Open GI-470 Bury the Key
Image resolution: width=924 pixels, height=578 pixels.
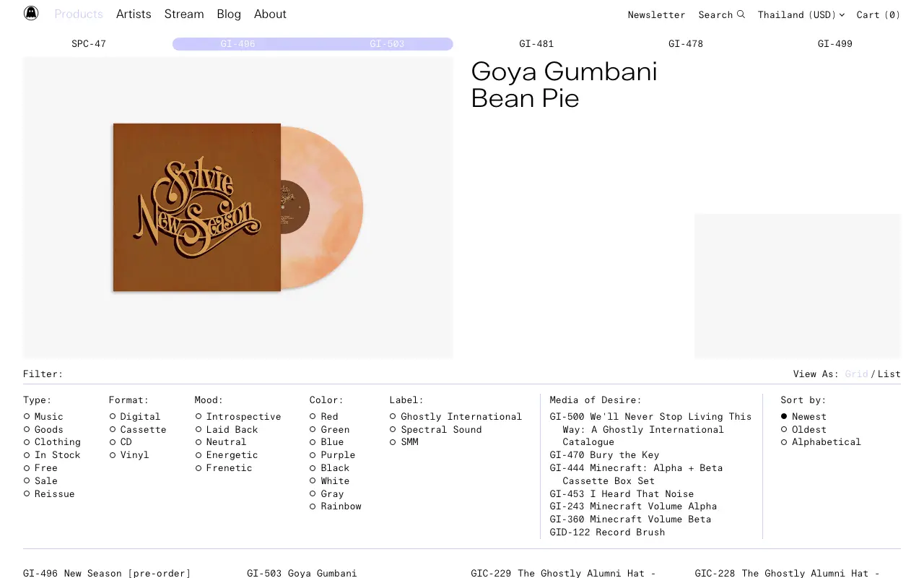604,455
